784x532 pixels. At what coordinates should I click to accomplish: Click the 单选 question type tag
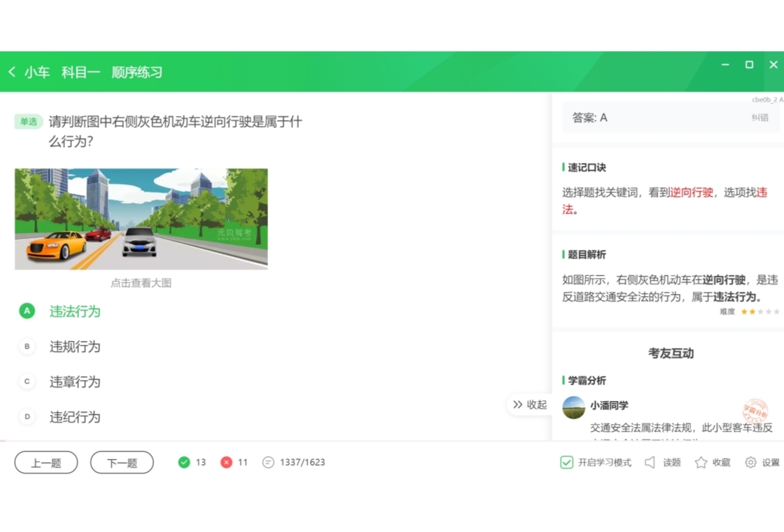pos(29,122)
